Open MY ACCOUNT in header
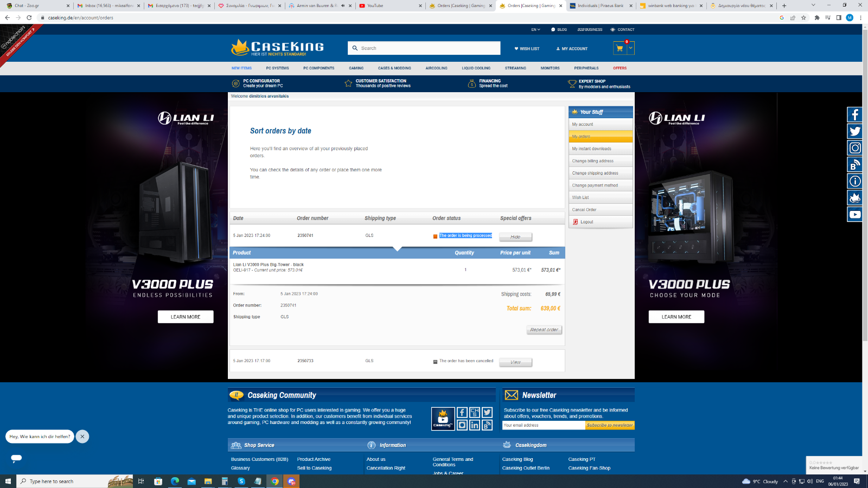The height and width of the screenshot is (488, 868). click(x=572, y=49)
